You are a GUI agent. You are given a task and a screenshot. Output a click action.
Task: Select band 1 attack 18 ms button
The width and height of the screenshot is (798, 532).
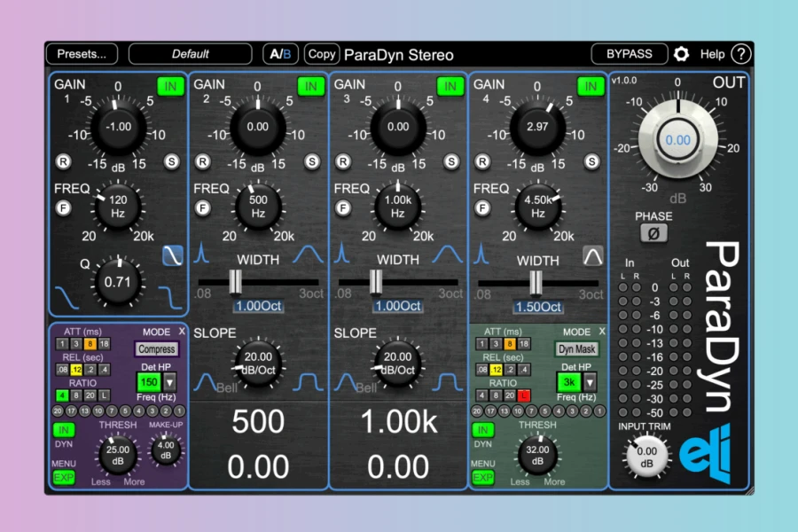[x=104, y=344]
